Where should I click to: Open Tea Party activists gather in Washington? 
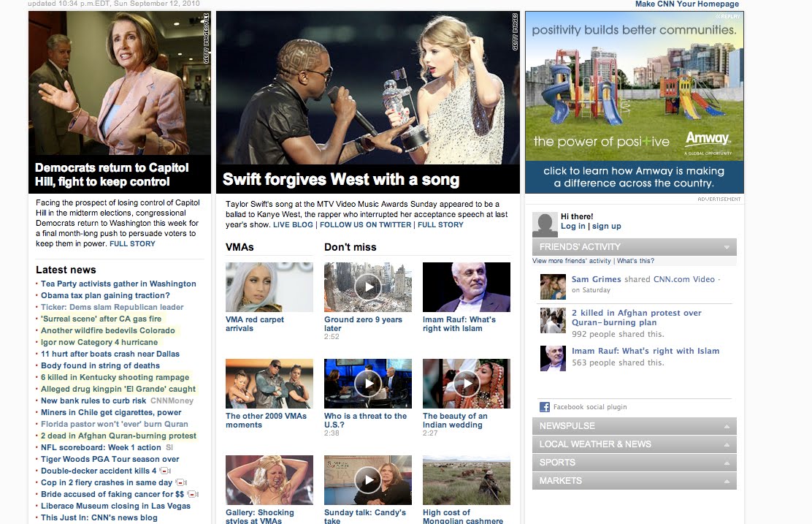click(118, 284)
